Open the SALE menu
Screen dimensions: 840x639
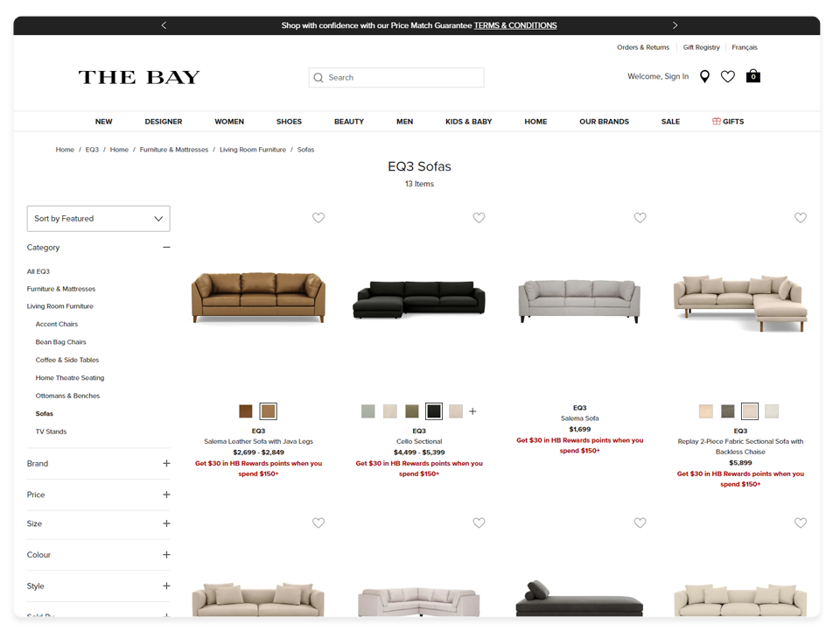coord(670,122)
